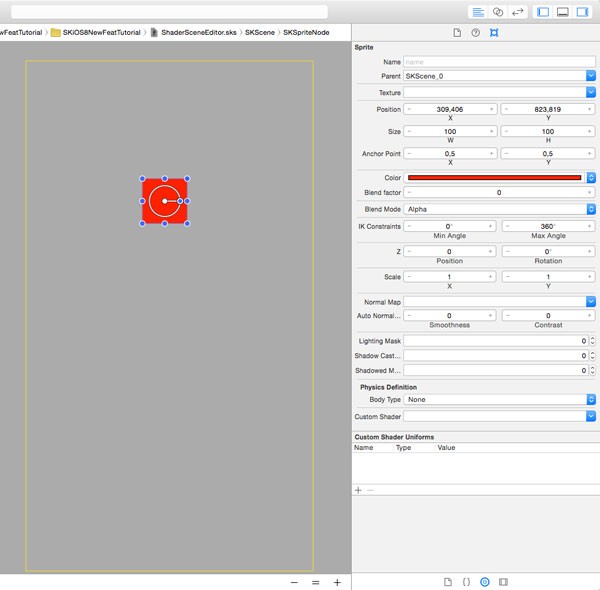This screenshot has width=600, height=590.
Task: Click the Shadow Cast mask stepper
Action: [592, 356]
